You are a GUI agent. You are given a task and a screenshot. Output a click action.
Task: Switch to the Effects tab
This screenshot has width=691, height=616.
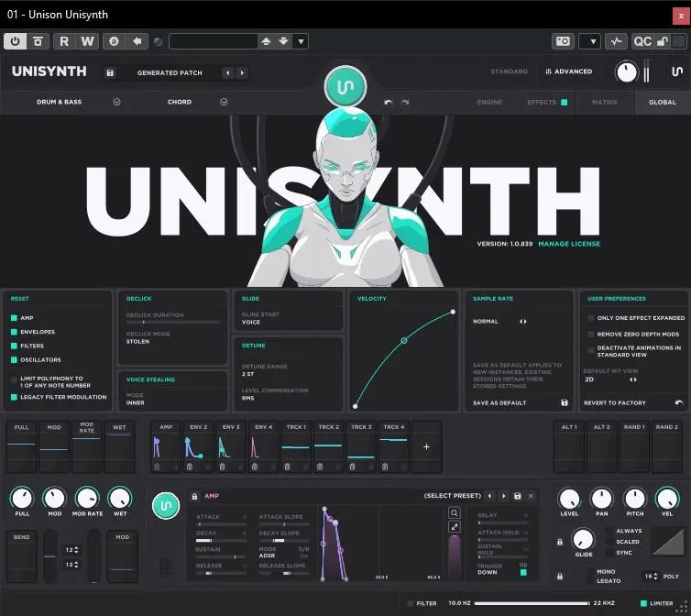[542, 103]
